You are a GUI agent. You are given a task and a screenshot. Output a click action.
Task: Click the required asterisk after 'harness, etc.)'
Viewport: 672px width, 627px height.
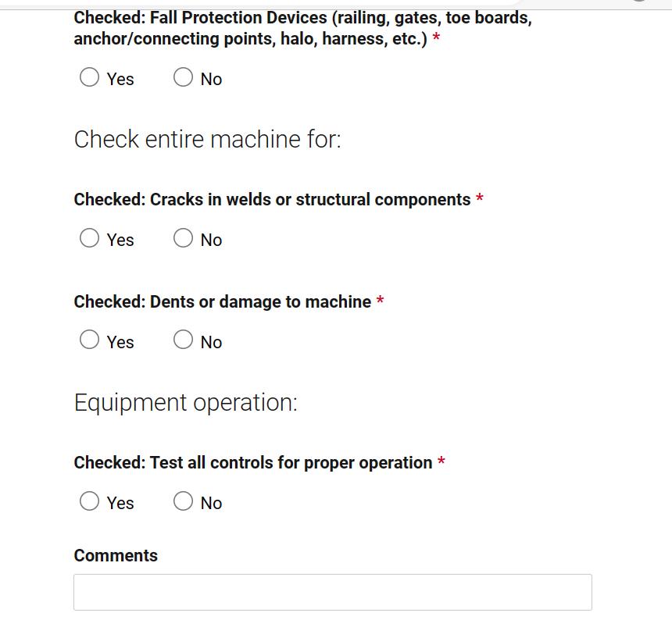tap(436, 37)
